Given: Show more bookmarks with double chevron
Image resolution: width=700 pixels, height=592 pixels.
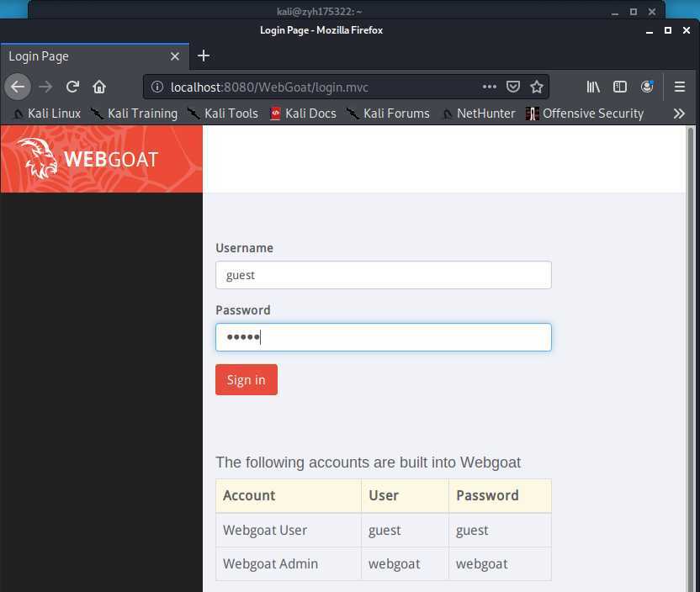Looking at the screenshot, I should [679, 114].
